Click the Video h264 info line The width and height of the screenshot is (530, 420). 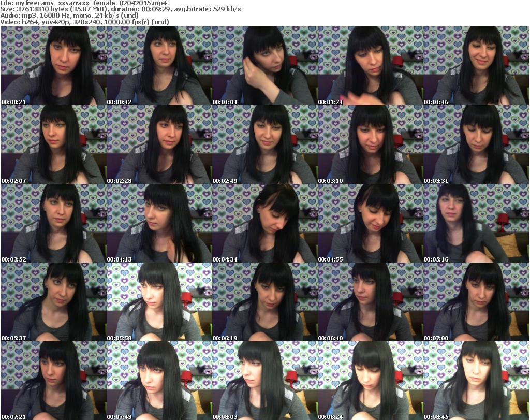pyautogui.click(x=84, y=22)
